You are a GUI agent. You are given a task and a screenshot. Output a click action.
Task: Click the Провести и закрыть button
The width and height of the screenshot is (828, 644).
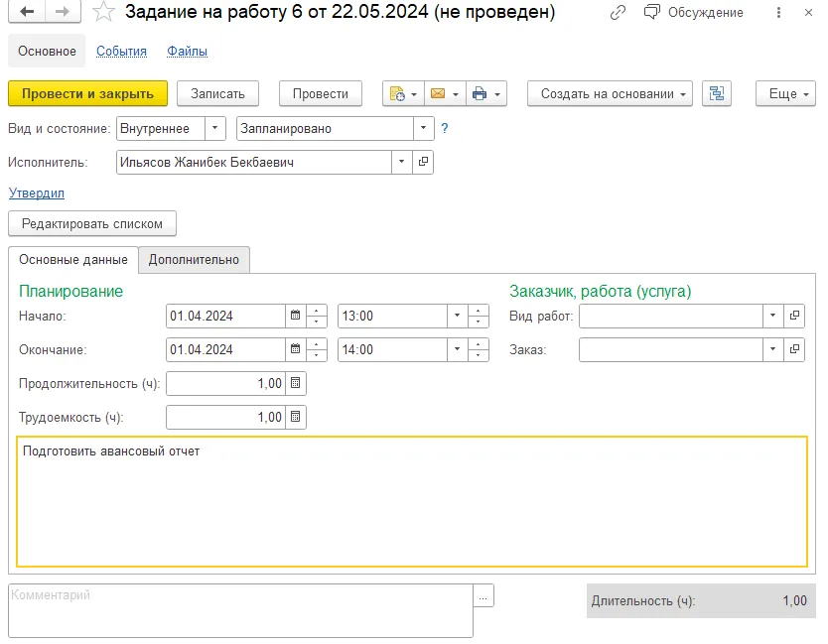point(87,94)
